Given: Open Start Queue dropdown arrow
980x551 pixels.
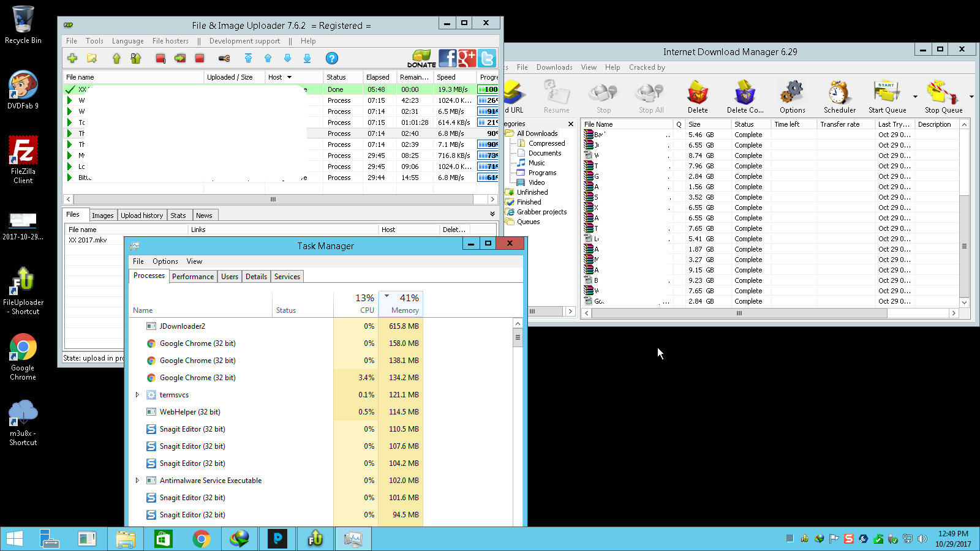Looking at the screenshot, I should [915, 97].
